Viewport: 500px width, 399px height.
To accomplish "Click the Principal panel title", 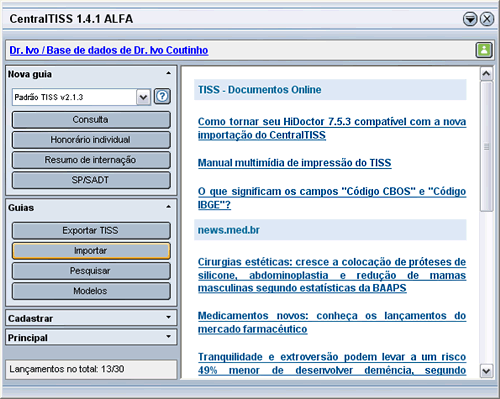I will [x=28, y=338].
